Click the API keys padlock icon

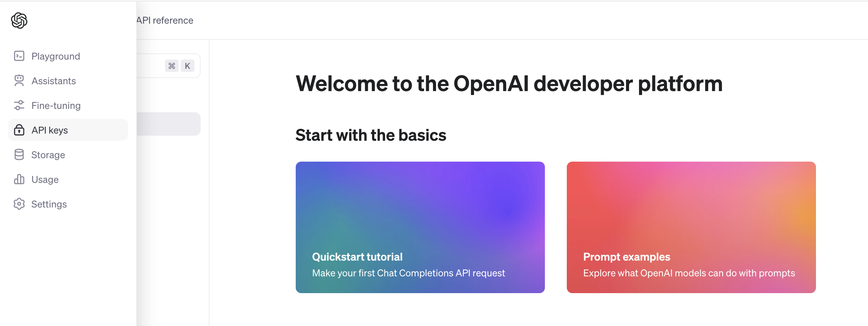click(19, 130)
